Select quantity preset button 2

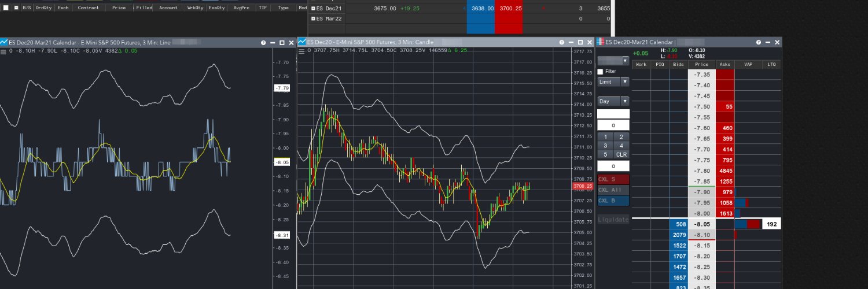(x=621, y=137)
